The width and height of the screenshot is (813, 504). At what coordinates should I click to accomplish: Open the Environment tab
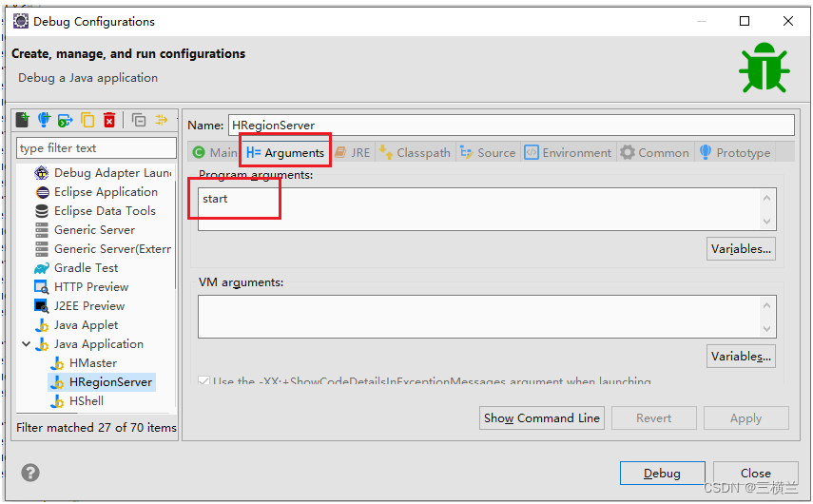[567, 152]
